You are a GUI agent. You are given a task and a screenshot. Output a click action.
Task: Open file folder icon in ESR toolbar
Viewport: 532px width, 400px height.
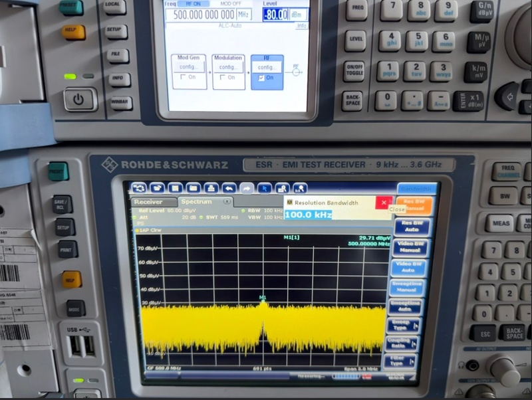click(x=157, y=188)
